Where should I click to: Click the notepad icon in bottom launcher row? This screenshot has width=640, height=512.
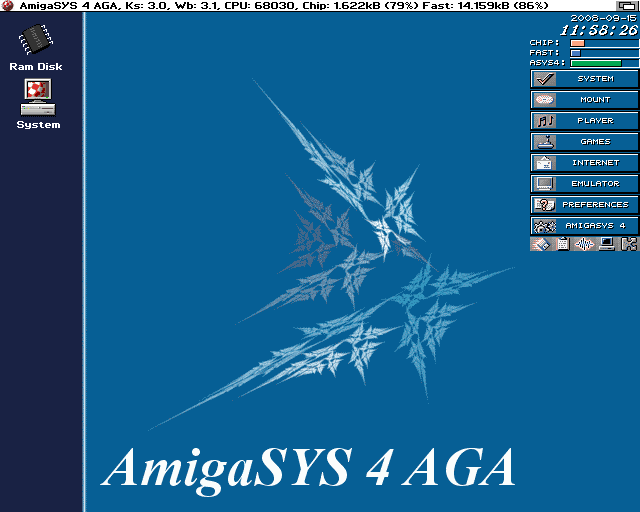click(562, 244)
